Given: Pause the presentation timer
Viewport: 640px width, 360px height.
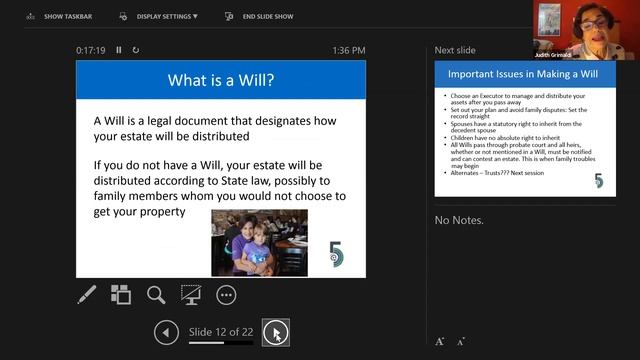Looking at the screenshot, I should [x=119, y=50].
